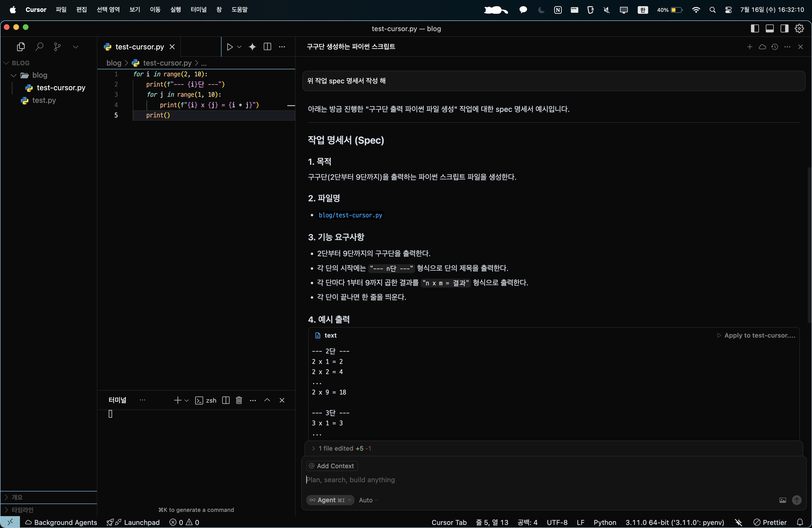The image size is (812, 528).
Task: Click the chat prompt input field
Action: tap(512, 480)
